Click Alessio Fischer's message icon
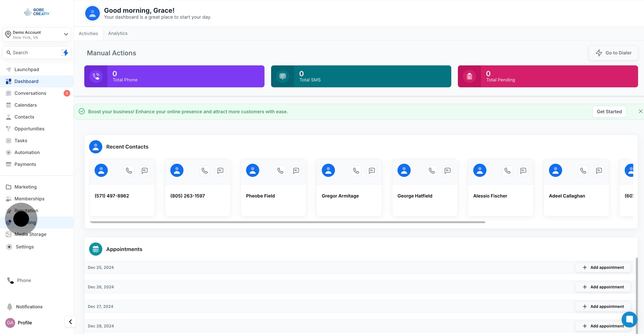Screen dimensions: 644x334 point(523,171)
